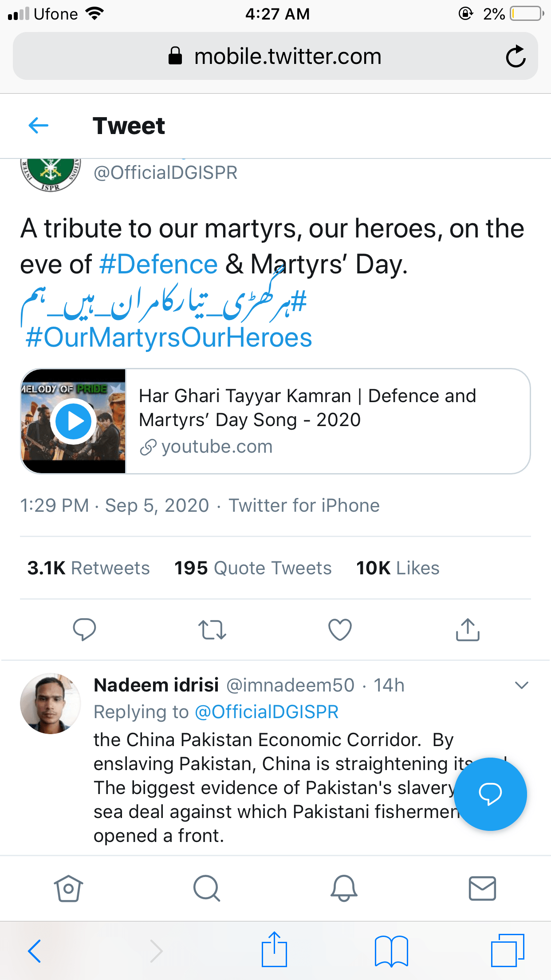Tap the floating blue compose reply button
Screen dimensions: 551x980
click(490, 794)
